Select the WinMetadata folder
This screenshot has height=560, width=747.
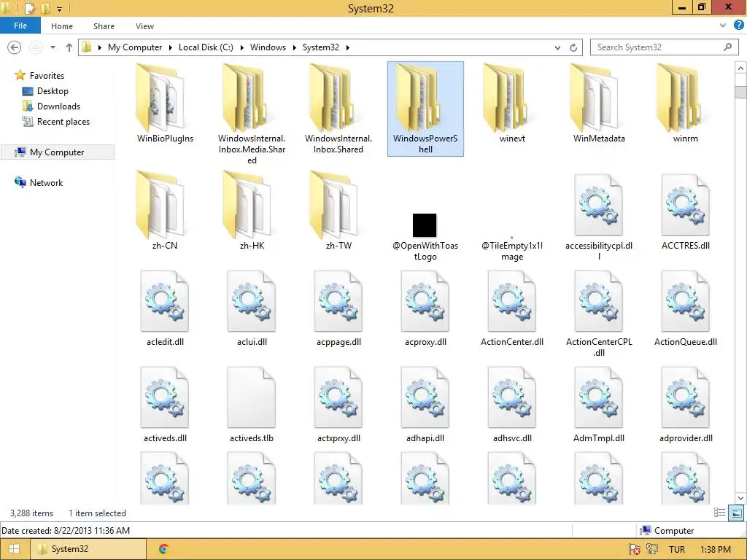tap(599, 104)
